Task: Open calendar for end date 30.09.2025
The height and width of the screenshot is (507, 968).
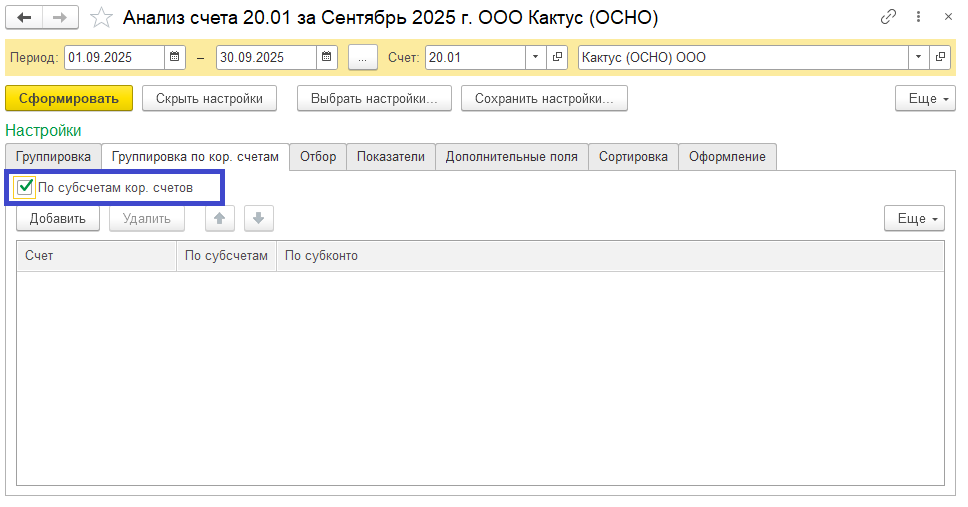Action: pyautogui.click(x=327, y=57)
